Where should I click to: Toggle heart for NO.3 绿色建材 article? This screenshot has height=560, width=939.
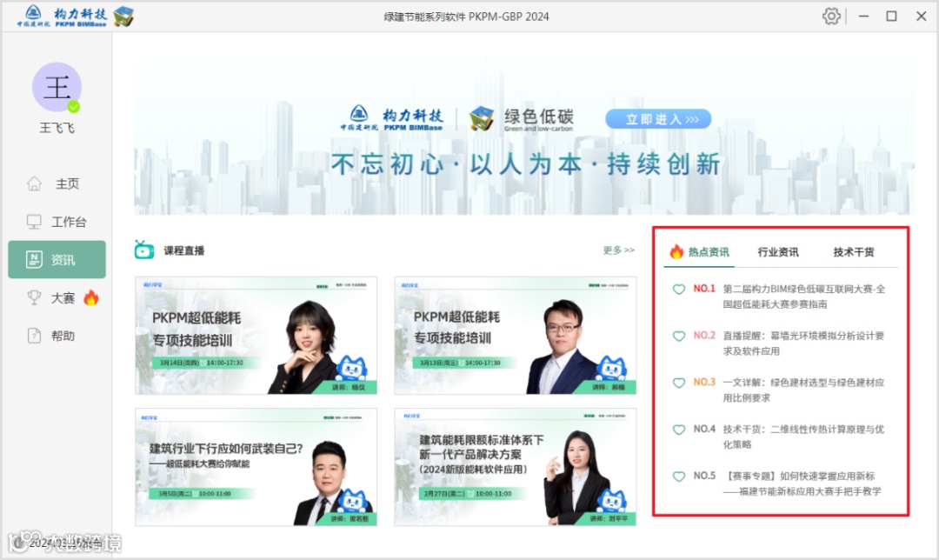tap(678, 383)
